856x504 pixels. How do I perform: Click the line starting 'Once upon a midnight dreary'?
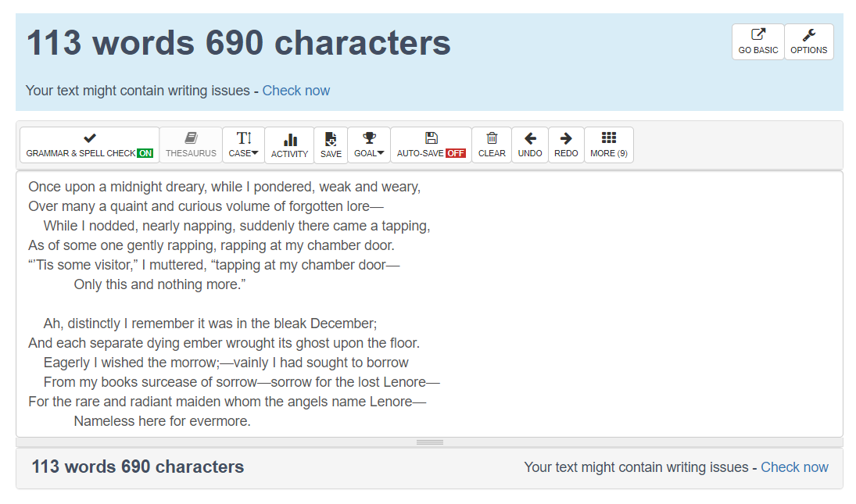pos(224,187)
